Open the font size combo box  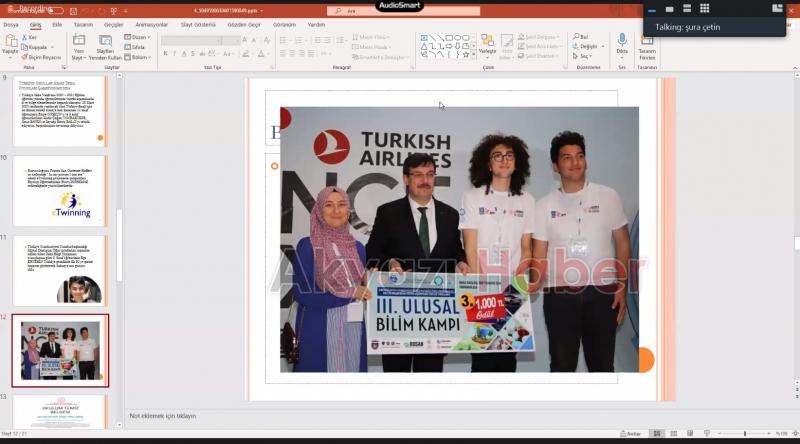coord(231,40)
